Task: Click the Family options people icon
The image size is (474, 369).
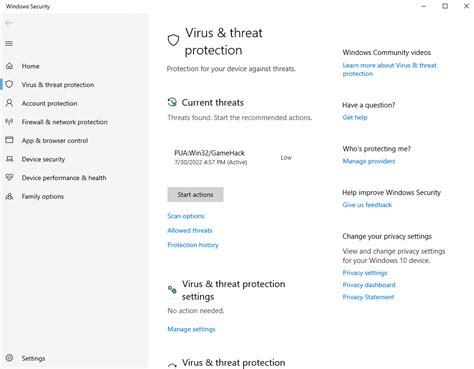Action: (x=9, y=196)
